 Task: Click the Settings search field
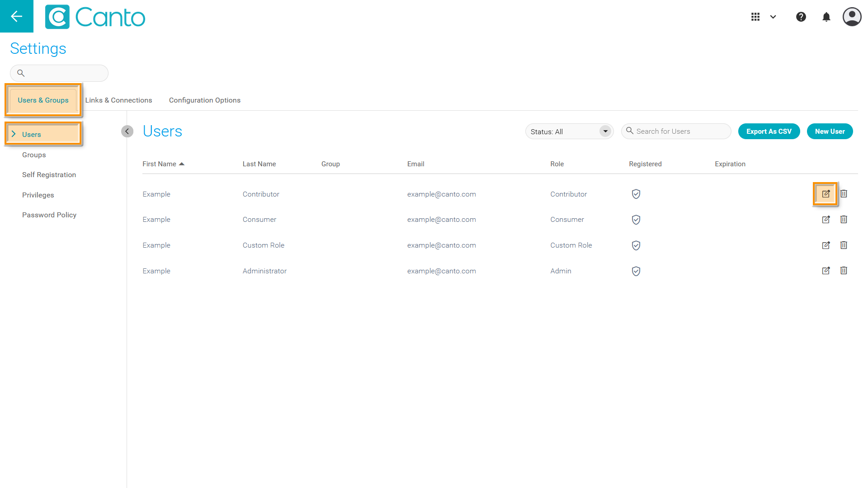[59, 73]
